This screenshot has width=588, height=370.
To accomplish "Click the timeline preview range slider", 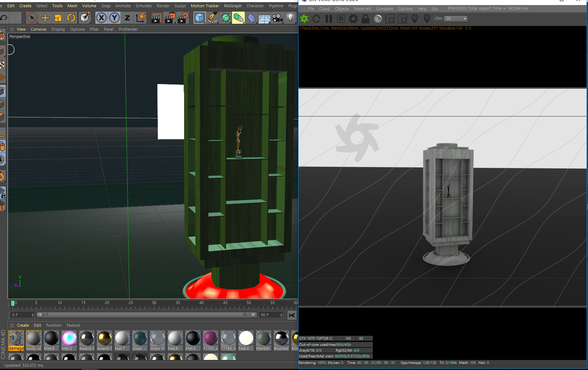I will (x=147, y=315).
